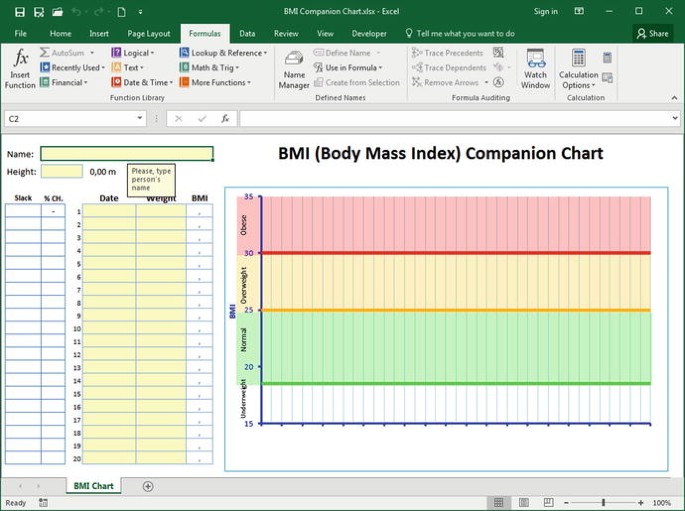Open the Name Manager
This screenshot has height=511, width=685.
coord(294,68)
